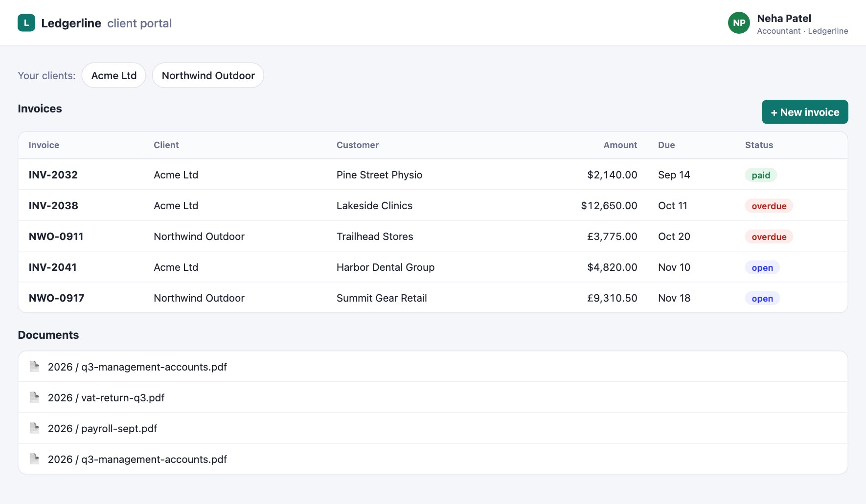Click the vat-return-q3.pdf file icon
Screen dimensions: 866x504
click(34, 397)
